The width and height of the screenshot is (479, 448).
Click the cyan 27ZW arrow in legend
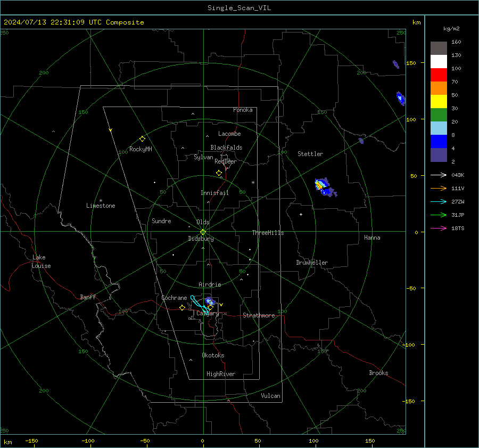tap(439, 201)
